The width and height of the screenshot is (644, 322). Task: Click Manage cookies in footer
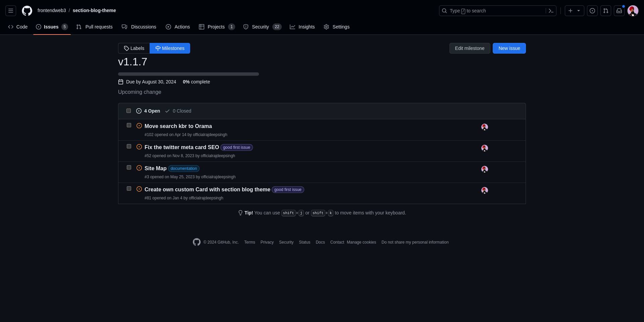click(361, 242)
